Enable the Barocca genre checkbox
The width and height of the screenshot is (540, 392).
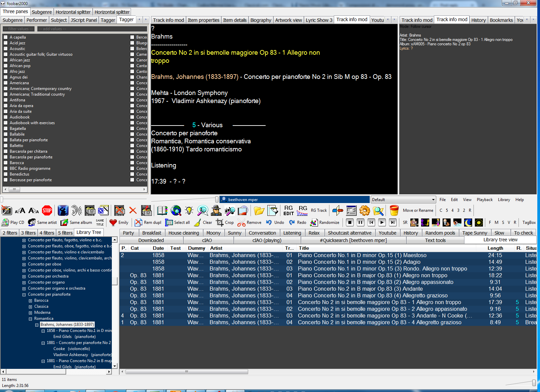[5, 163]
